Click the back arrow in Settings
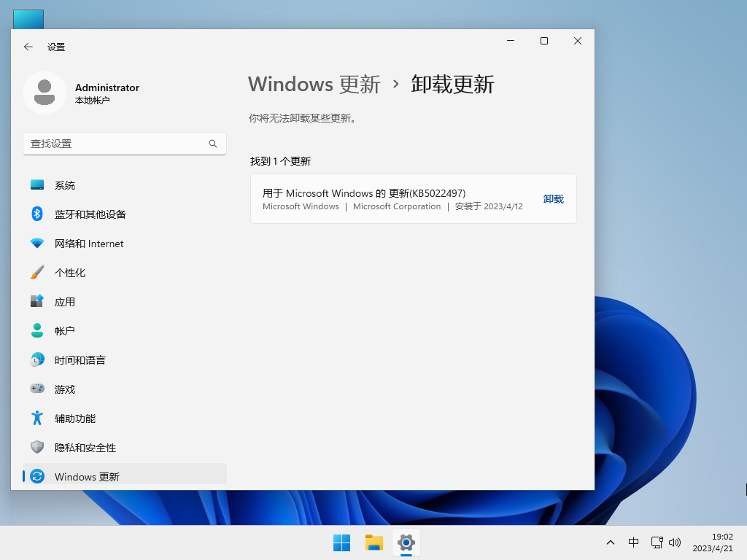The image size is (747, 560). [28, 47]
